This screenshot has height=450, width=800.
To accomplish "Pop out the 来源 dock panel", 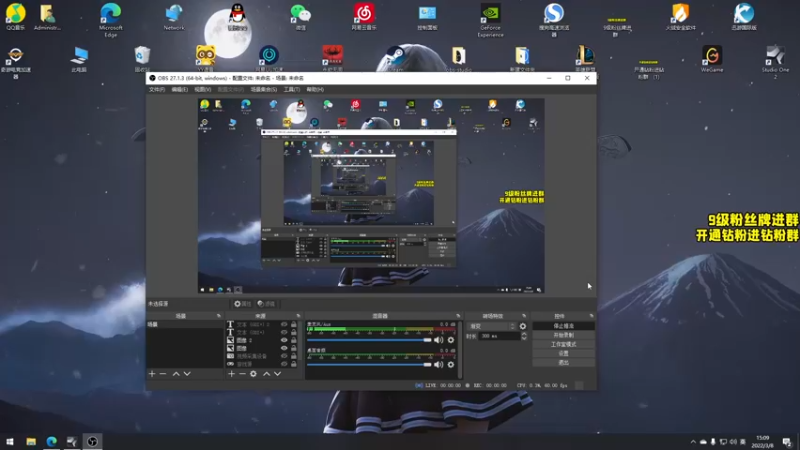I will 298,316.
